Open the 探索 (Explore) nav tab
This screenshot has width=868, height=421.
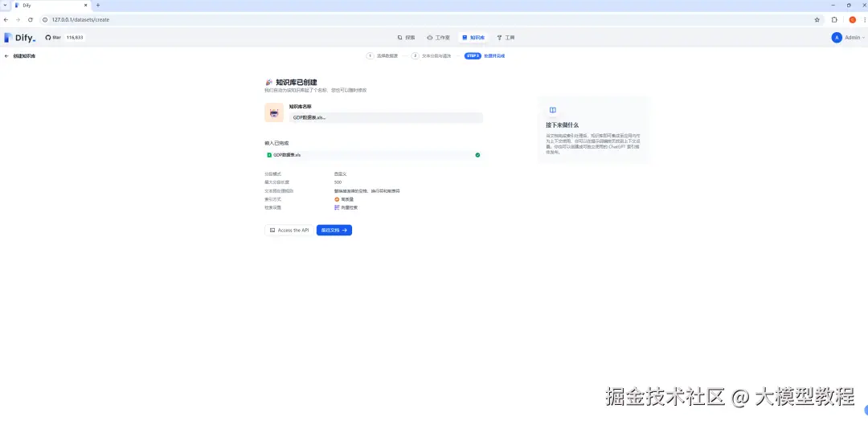click(407, 38)
